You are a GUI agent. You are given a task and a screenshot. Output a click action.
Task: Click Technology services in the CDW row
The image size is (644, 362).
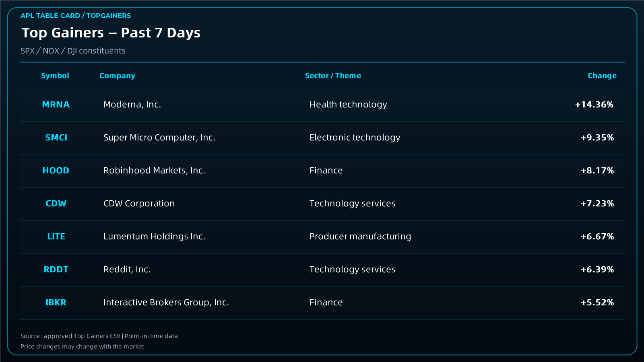tap(352, 204)
